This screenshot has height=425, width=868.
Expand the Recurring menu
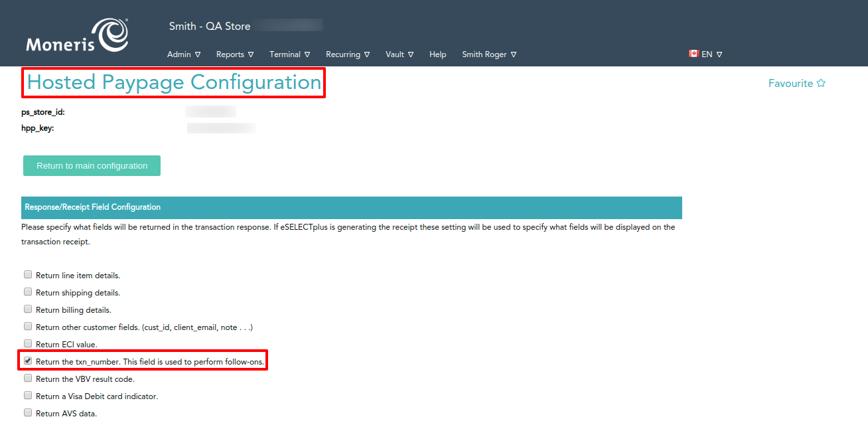pos(348,54)
